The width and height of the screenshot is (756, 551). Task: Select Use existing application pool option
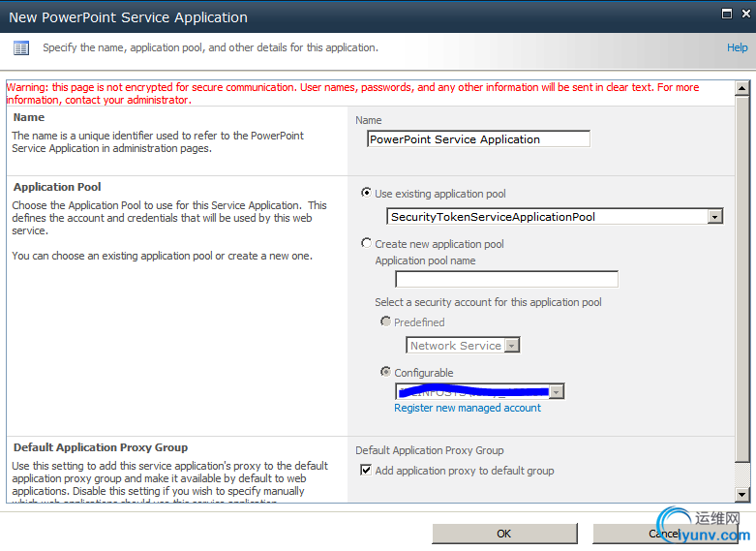click(x=366, y=193)
